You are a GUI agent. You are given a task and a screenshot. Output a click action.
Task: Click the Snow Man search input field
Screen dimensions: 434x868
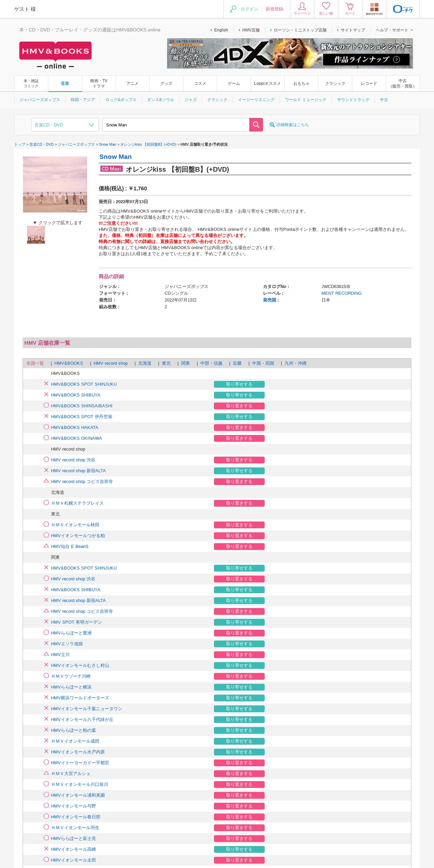(176, 125)
